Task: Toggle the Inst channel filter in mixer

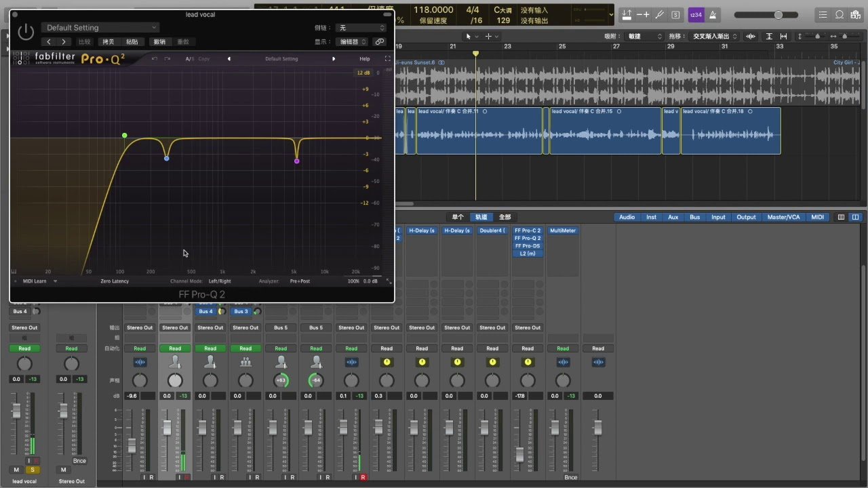Action: (651, 217)
